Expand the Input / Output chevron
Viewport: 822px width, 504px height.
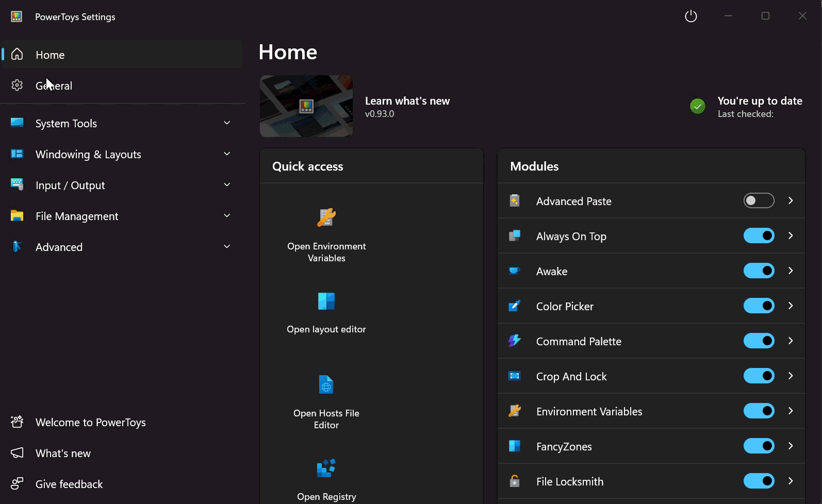[x=227, y=184]
